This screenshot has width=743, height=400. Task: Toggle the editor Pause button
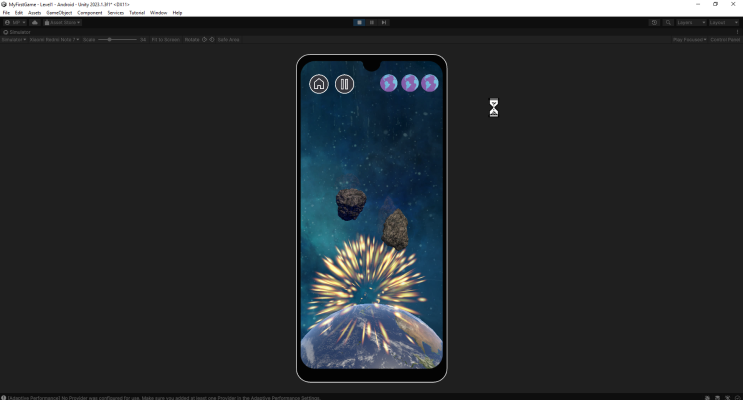(372, 22)
